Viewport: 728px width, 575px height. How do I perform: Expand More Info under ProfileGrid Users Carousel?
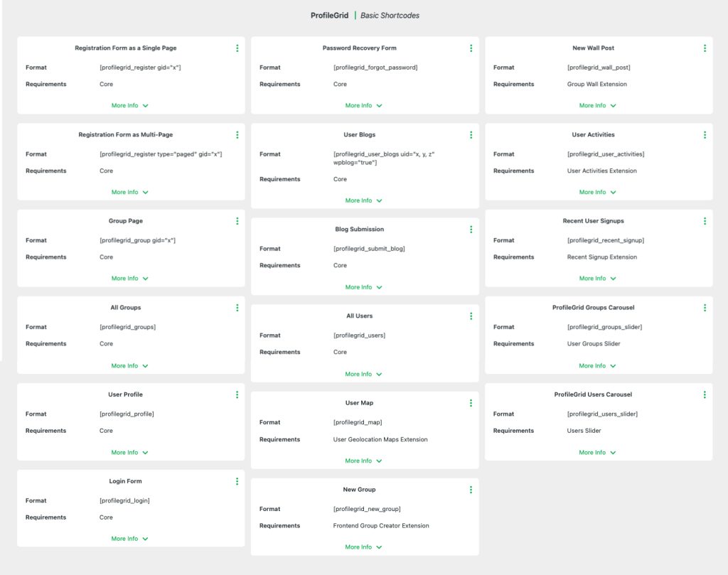598,452
